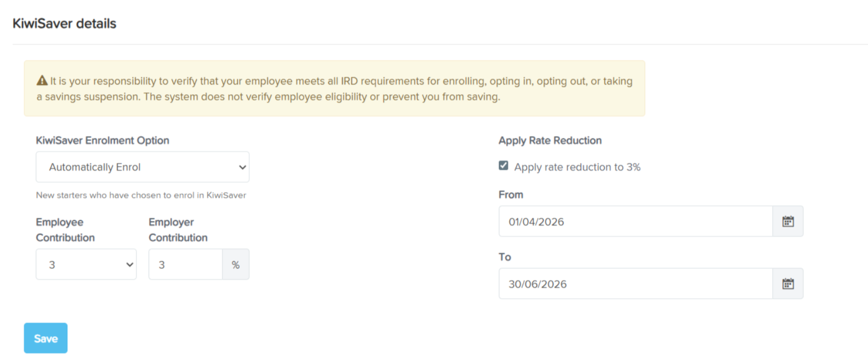Click the IRD requirements warning text
This screenshot has width=868, height=359.
pos(334,89)
